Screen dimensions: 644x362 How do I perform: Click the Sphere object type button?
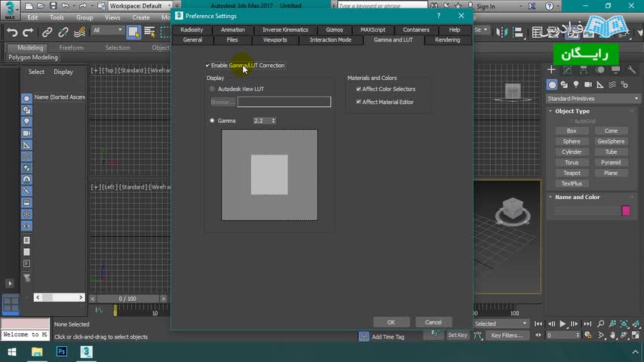tap(572, 141)
